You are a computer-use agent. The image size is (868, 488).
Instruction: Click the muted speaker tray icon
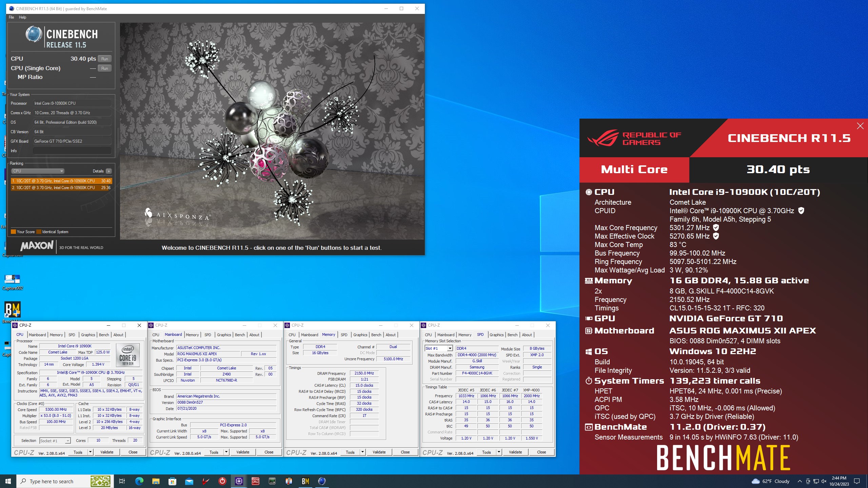tap(824, 481)
